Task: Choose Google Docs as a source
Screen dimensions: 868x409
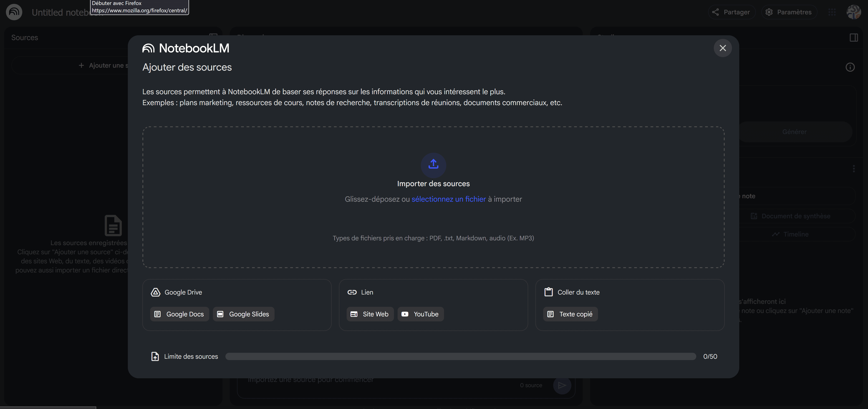Action: (179, 314)
